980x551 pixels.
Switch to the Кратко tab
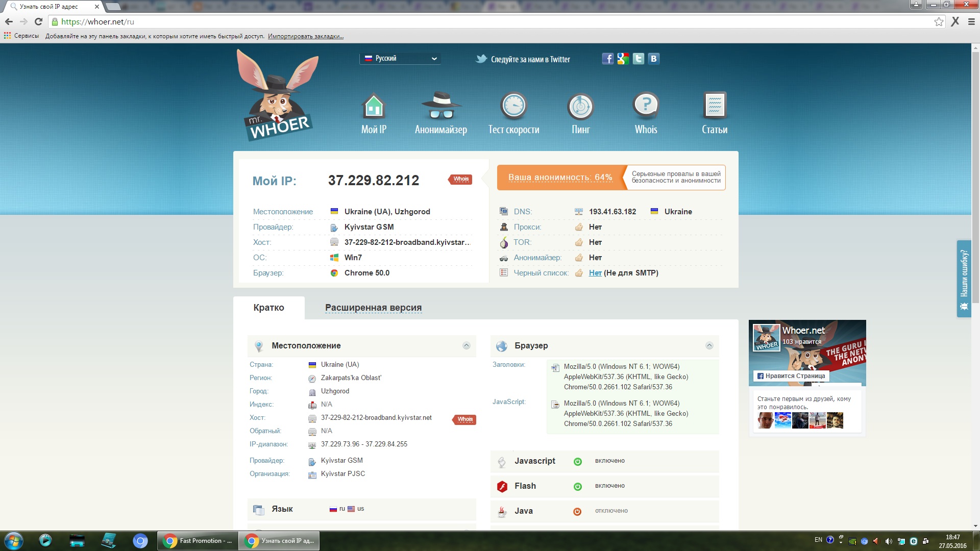pos(269,308)
